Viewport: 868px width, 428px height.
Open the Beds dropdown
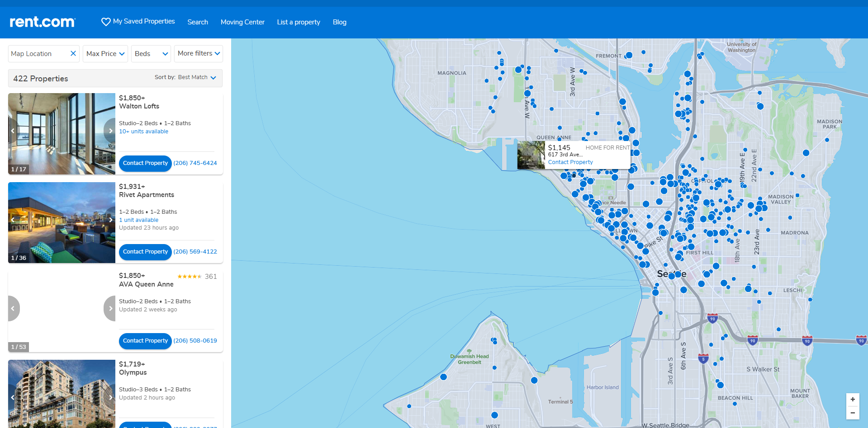click(x=151, y=54)
